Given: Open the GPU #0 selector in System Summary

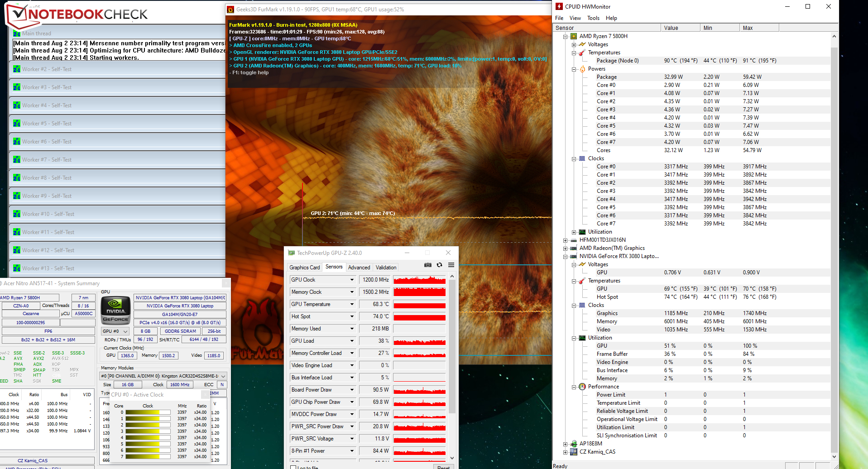Looking at the screenshot, I should coord(115,331).
